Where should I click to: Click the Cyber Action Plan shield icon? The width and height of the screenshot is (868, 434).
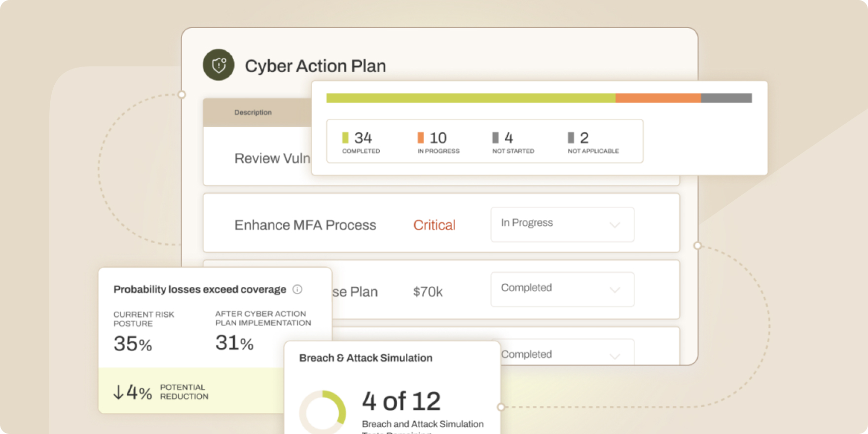pyautogui.click(x=218, y=65)
